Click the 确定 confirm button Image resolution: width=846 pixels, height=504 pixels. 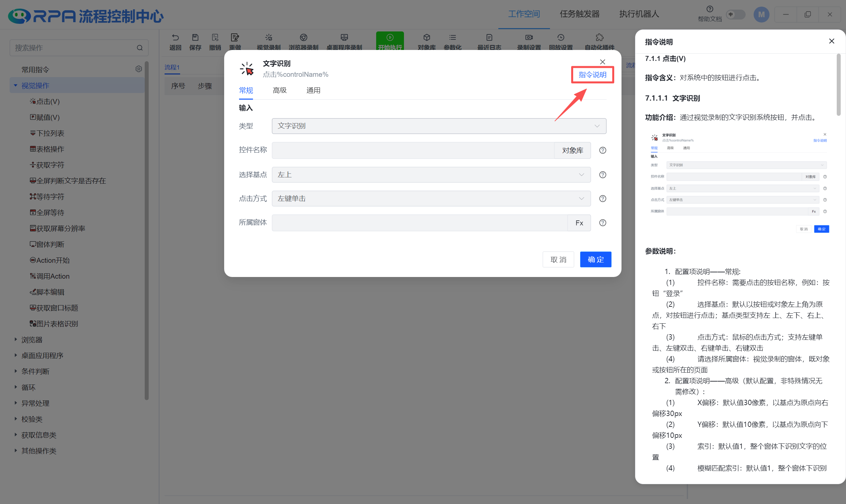tap(595, 259)
